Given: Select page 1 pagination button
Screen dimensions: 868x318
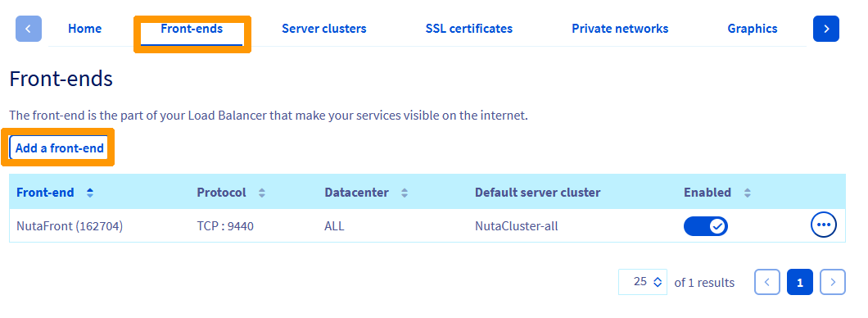Looking at the screenshot, I should click(799, 282).
